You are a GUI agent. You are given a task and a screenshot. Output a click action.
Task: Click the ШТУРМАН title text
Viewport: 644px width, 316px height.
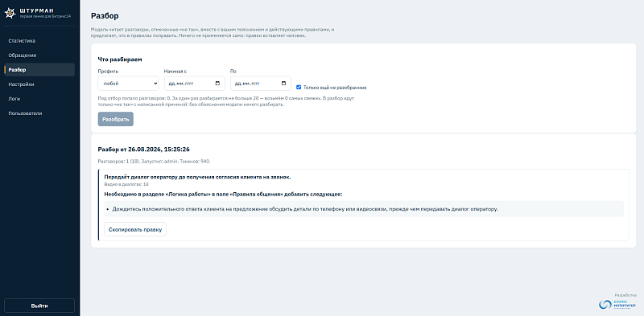[36, 10]
